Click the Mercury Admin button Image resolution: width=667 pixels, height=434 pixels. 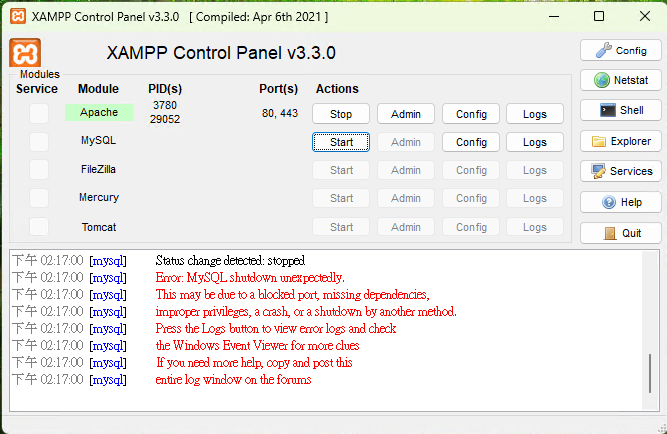click(406, 198)
